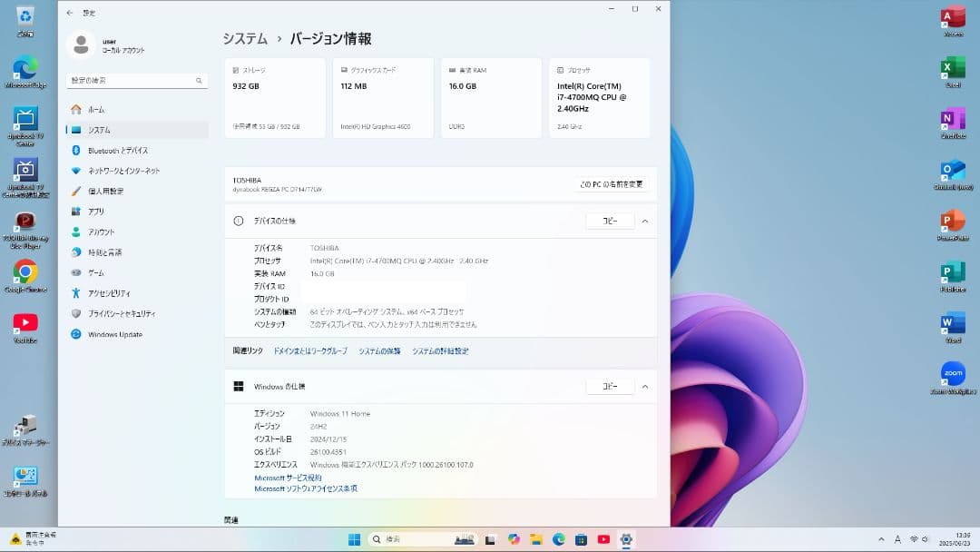Open OneNote from the desktop
Image resolution: width=980 pixels, height=552 pixels.
pyautogui.click(x=953, y=120)
